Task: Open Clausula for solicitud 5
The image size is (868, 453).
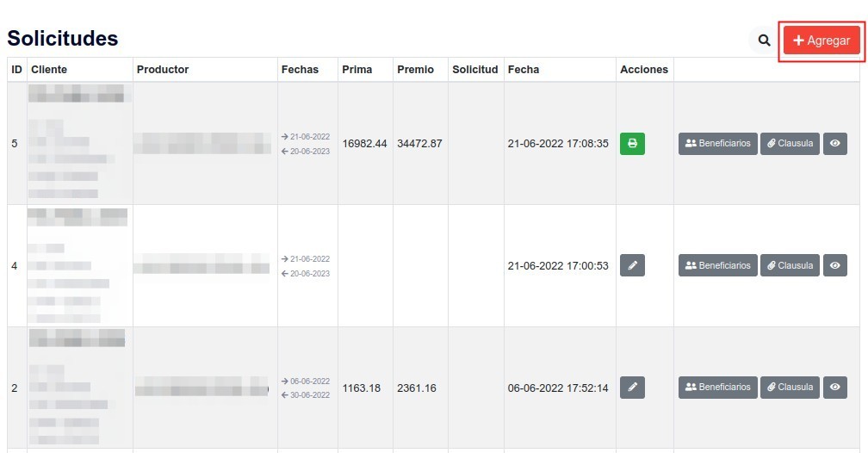Action: (x=790, y=144)
